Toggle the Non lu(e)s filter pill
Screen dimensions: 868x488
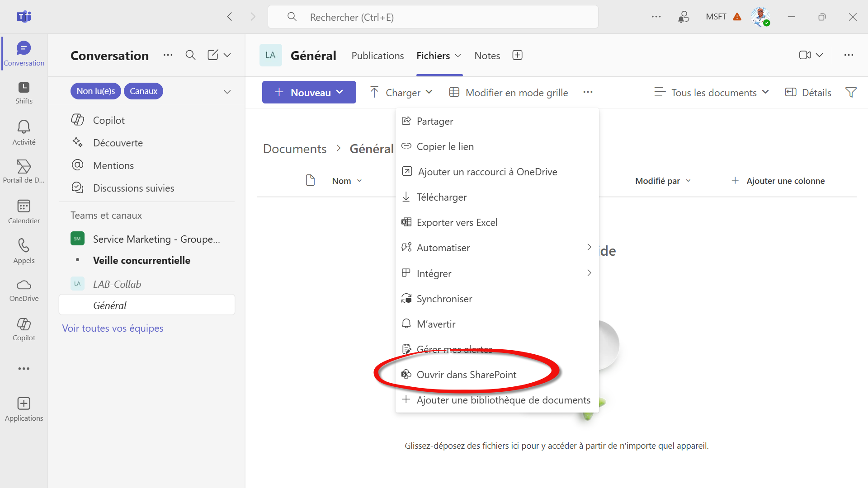(95, 91)
